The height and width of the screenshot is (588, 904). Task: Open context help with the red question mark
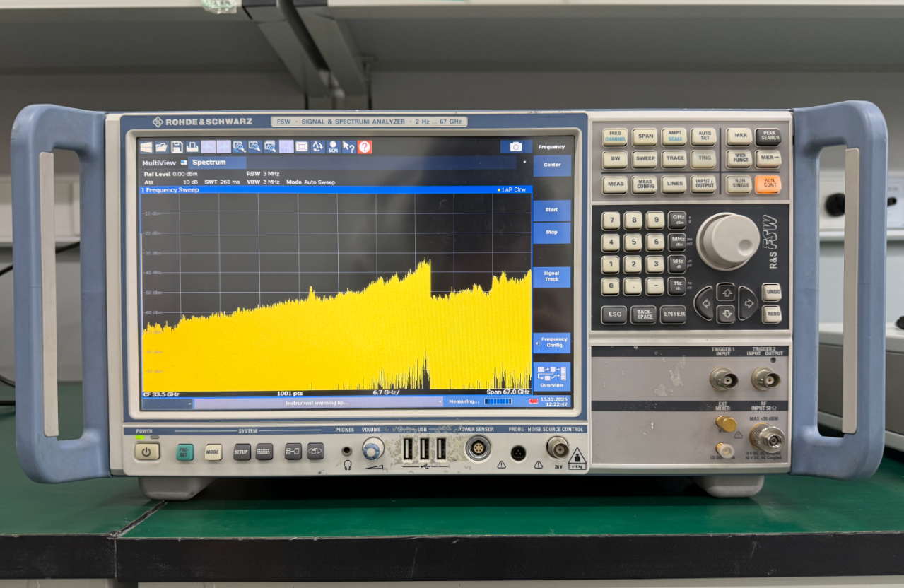point(365,147)
